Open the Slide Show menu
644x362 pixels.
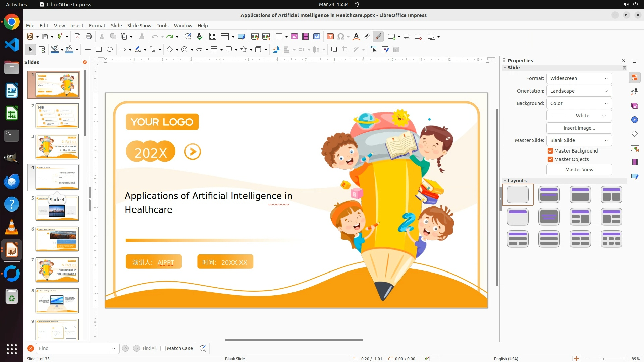(139, 26)
